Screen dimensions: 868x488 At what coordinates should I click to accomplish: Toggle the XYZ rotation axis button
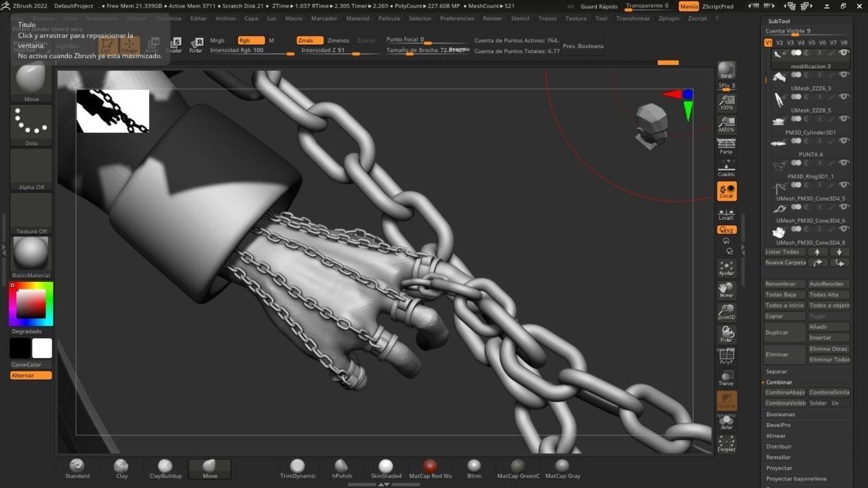pyautogui.click(x=726, y=230)
